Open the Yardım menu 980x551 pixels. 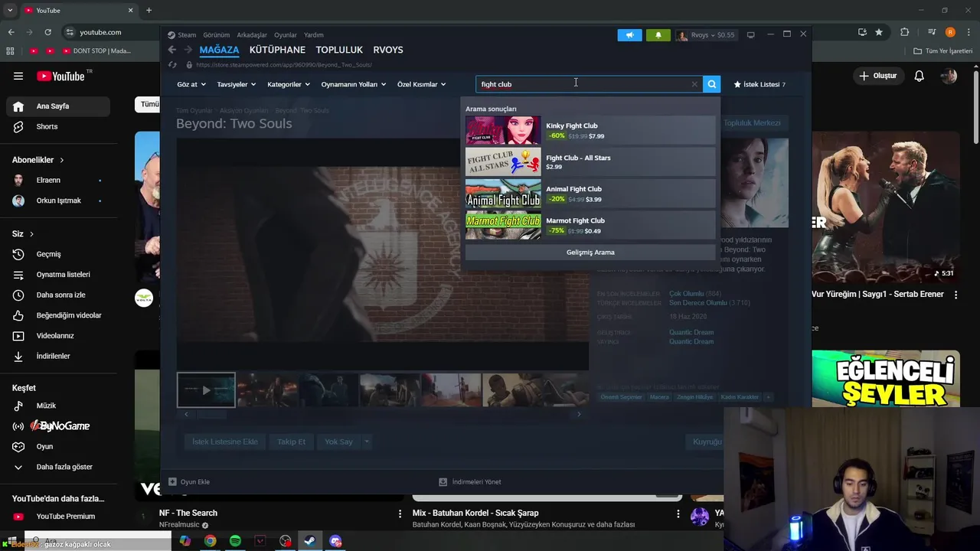pyautogui.click(x=314, y=34)
